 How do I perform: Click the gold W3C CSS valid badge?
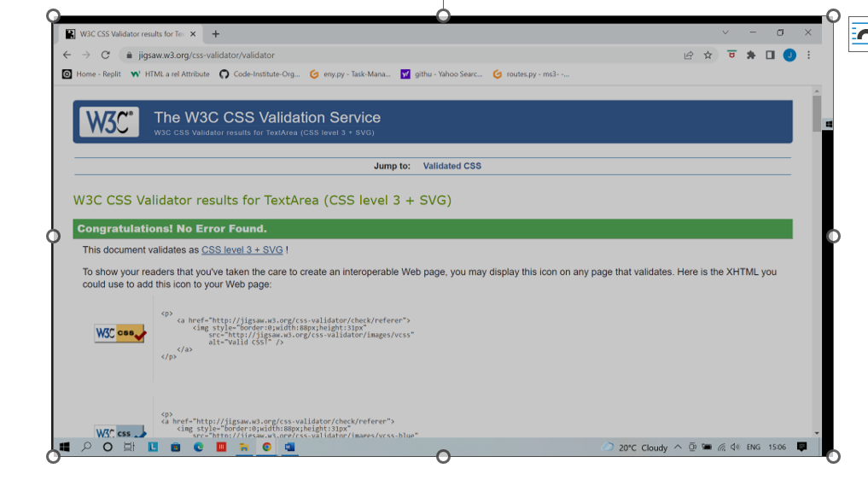pos(120,334)
